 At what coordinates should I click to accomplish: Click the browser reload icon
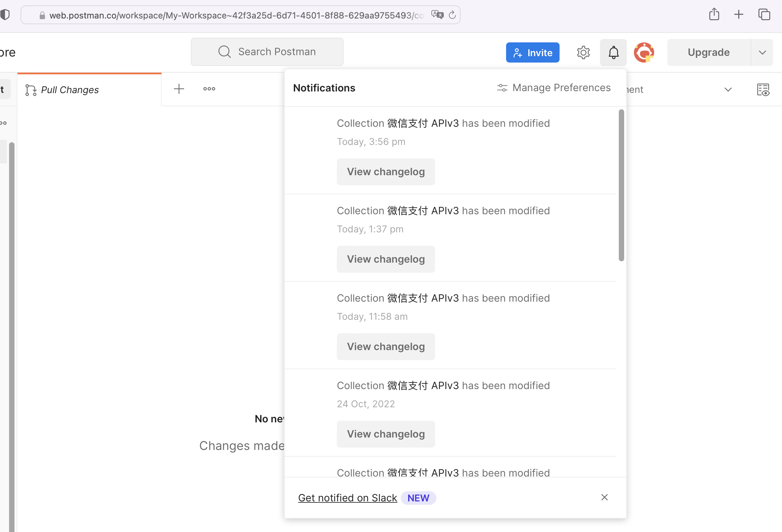(453, 15)
